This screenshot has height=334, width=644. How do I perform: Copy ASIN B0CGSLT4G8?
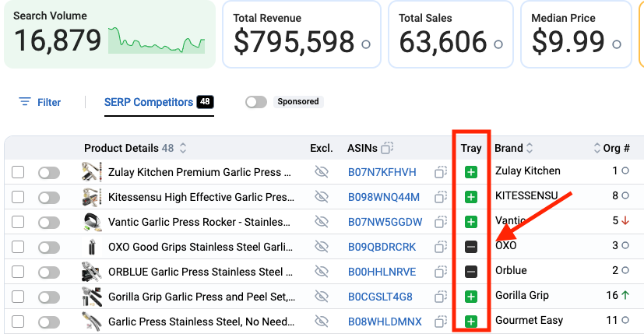click(440, 296)
